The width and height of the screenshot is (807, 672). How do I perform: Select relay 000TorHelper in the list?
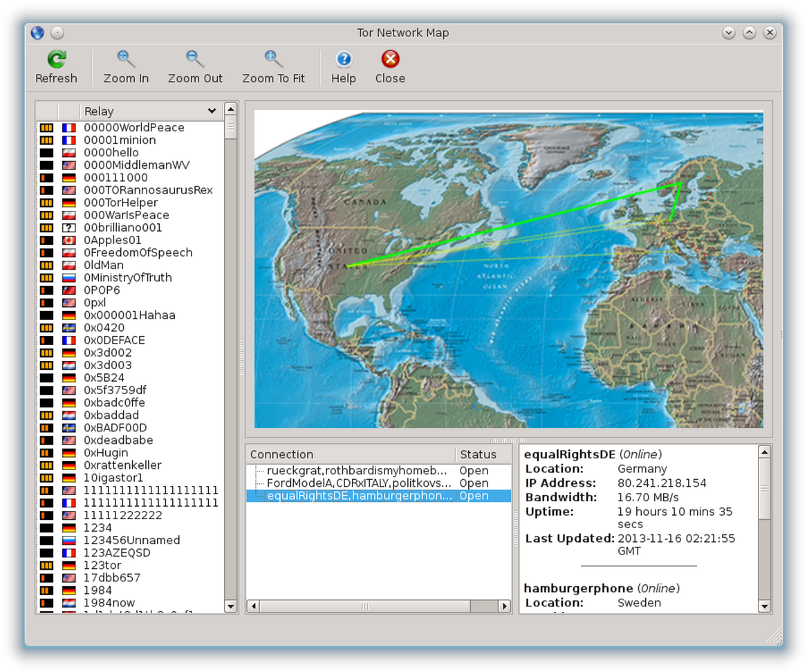121,203
